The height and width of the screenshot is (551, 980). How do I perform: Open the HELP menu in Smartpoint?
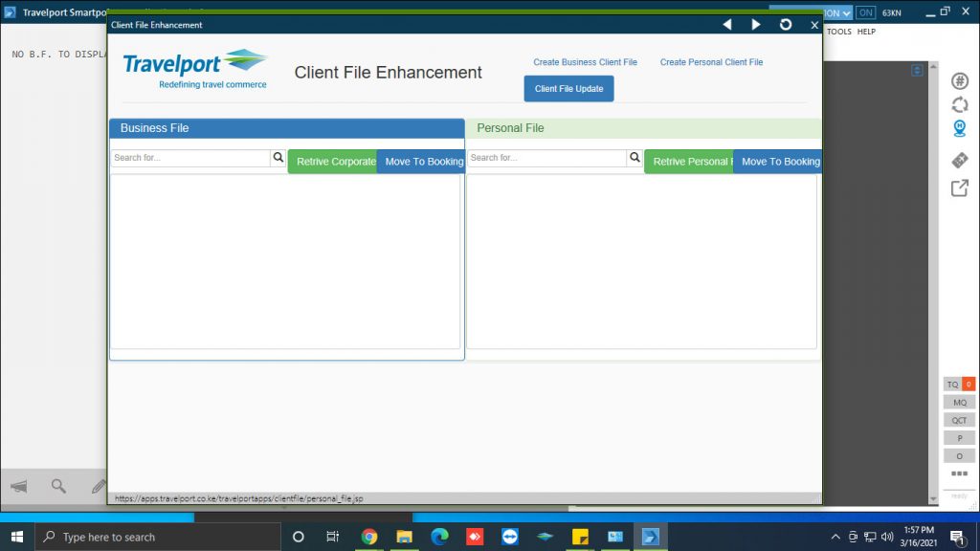(866, 32)
